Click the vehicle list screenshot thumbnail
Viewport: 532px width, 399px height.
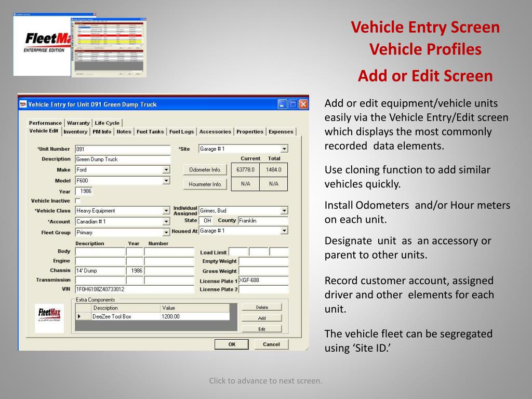click(x=109, y=47)
